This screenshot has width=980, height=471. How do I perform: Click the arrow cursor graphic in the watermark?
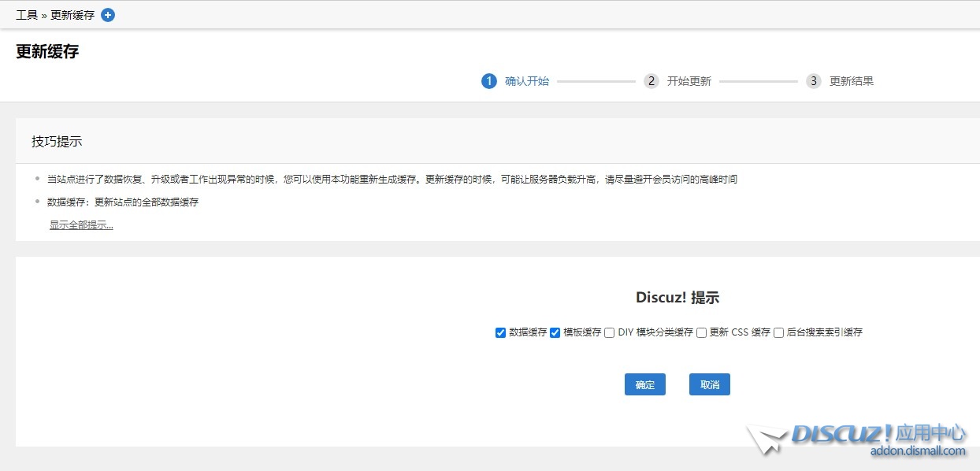tap(767, 438)
